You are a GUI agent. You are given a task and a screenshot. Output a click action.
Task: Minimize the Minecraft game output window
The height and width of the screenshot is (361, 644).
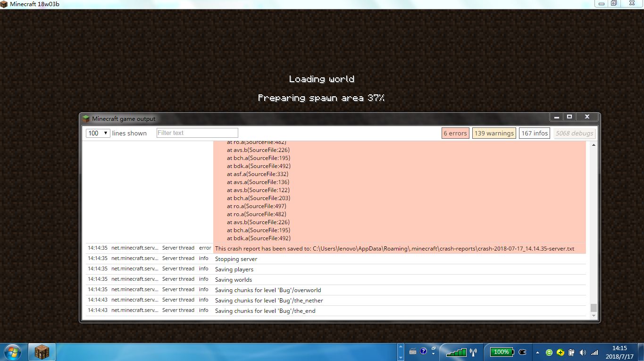(557, 117)
